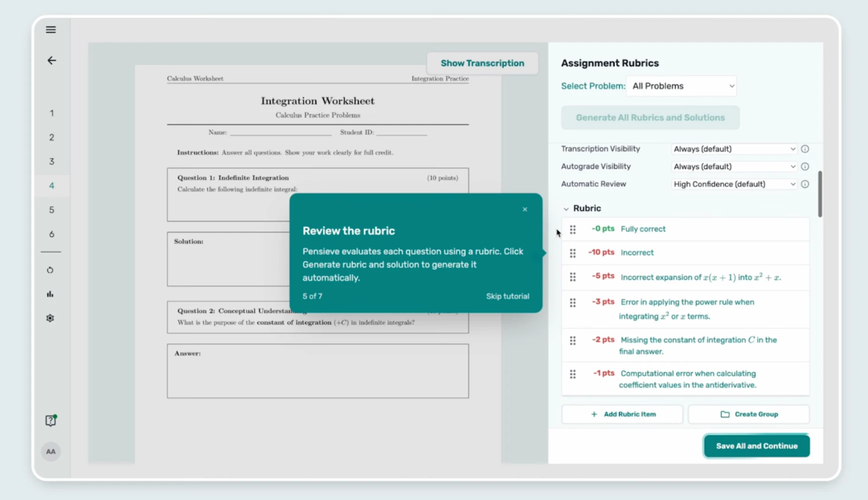
Task: Open Automatic Review High Confidence dropdown
Action: 734,184
